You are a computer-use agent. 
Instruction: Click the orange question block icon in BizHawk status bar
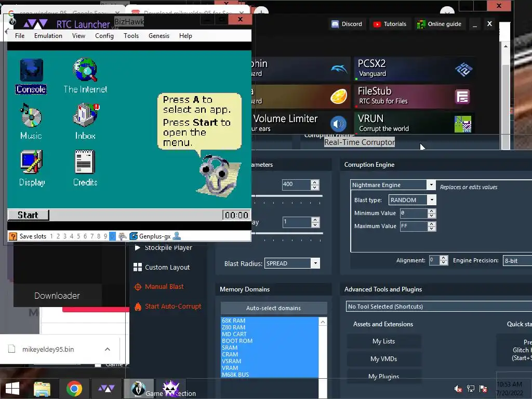(13, 236)
